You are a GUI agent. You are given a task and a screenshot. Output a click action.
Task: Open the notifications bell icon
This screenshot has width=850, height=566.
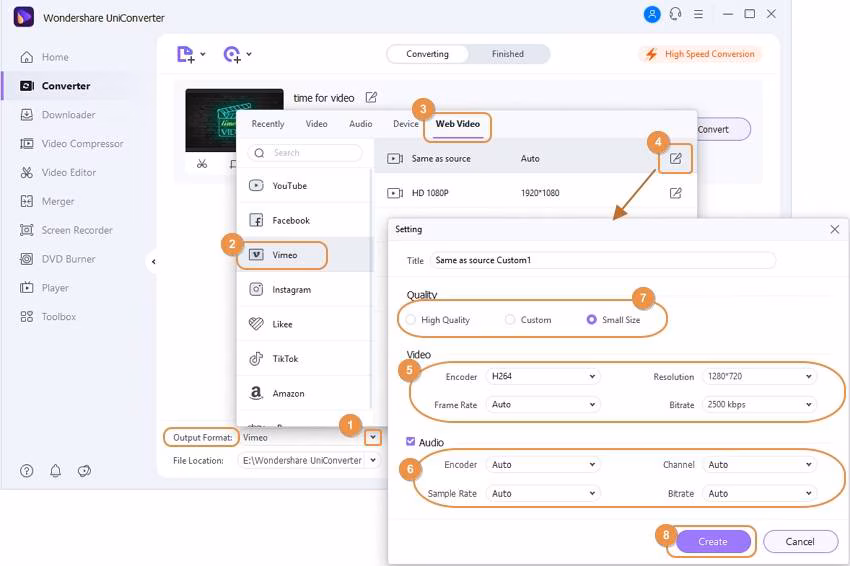pyautogui.click(x=55, y=471)
